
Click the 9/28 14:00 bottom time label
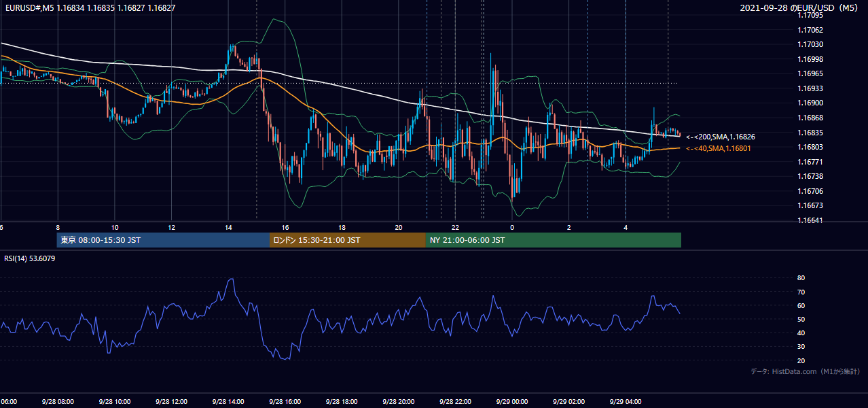point(228,401)
